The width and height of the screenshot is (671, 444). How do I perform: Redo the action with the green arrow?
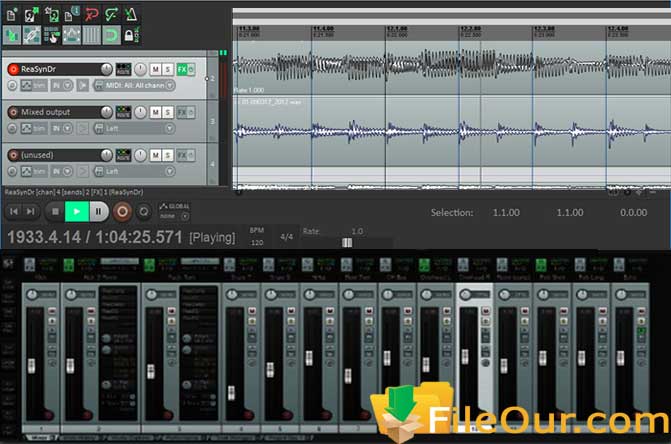(x=111, y=15)
